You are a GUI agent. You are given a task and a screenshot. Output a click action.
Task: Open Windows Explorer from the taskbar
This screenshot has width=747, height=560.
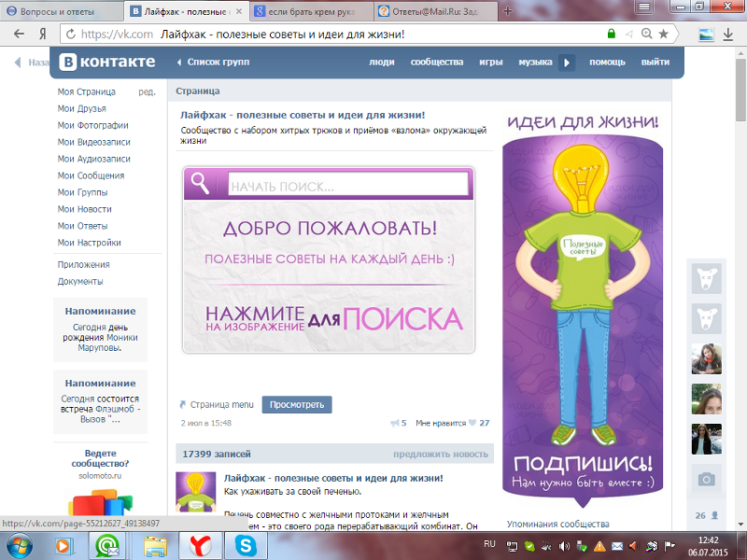pos(155,546)
